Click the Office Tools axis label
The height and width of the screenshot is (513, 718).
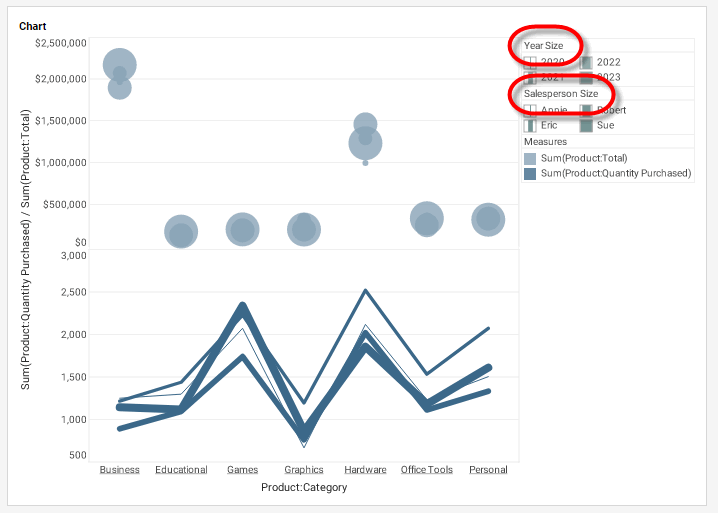click(x=427, y=470)
